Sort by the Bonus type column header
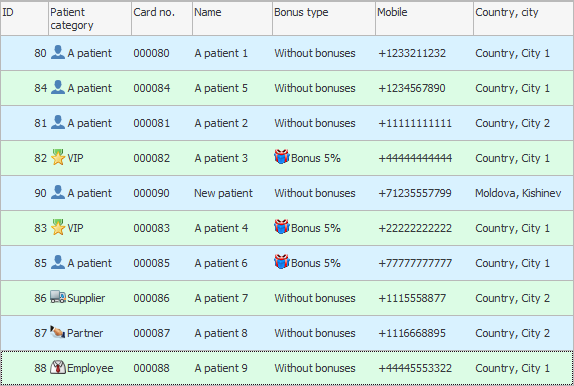This screenshot has width=574, height=386. [324, 18]
